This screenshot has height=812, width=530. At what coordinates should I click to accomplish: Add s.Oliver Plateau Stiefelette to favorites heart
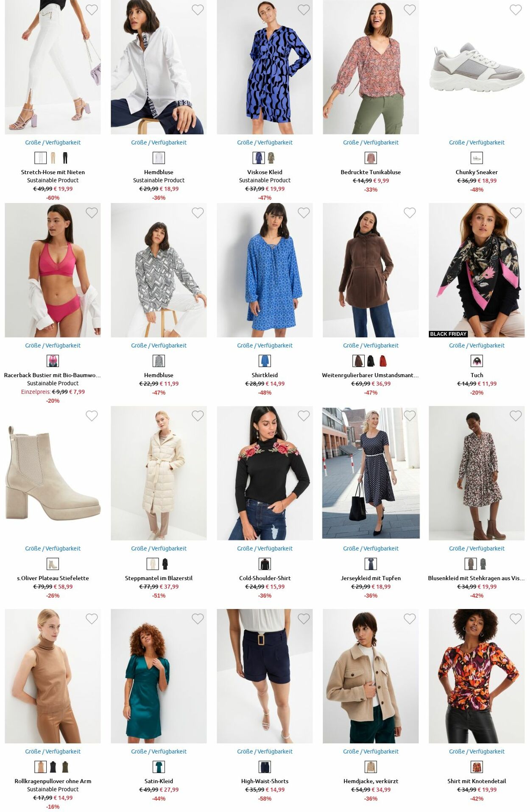[92, 416]
